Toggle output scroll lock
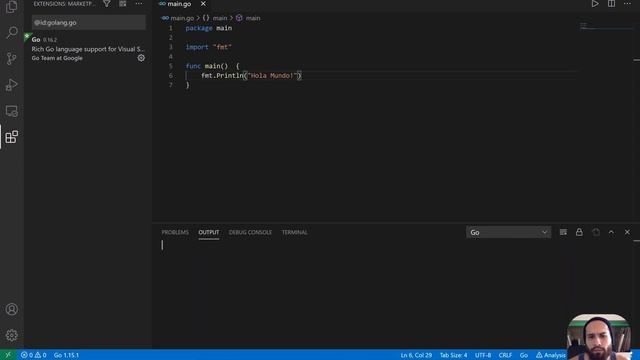Image resolution: width=640 pixels, height=360 pixels. point(579,232)
